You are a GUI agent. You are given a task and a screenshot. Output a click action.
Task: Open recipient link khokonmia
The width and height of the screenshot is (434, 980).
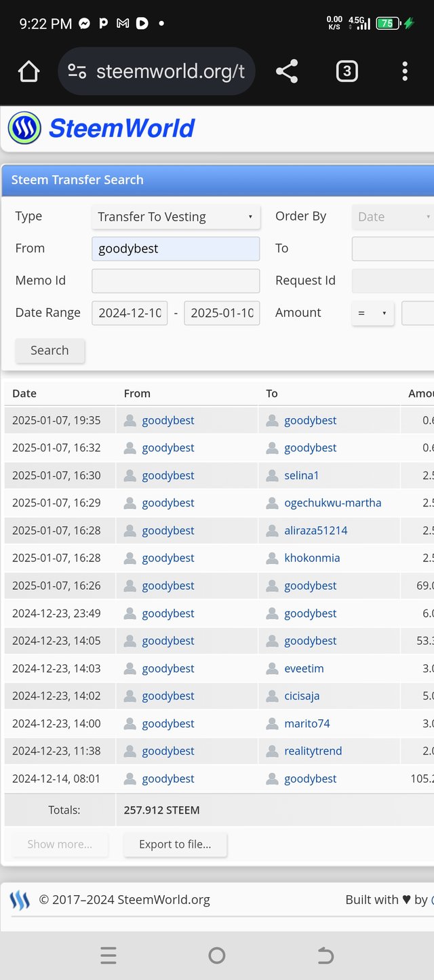point(312,558)
